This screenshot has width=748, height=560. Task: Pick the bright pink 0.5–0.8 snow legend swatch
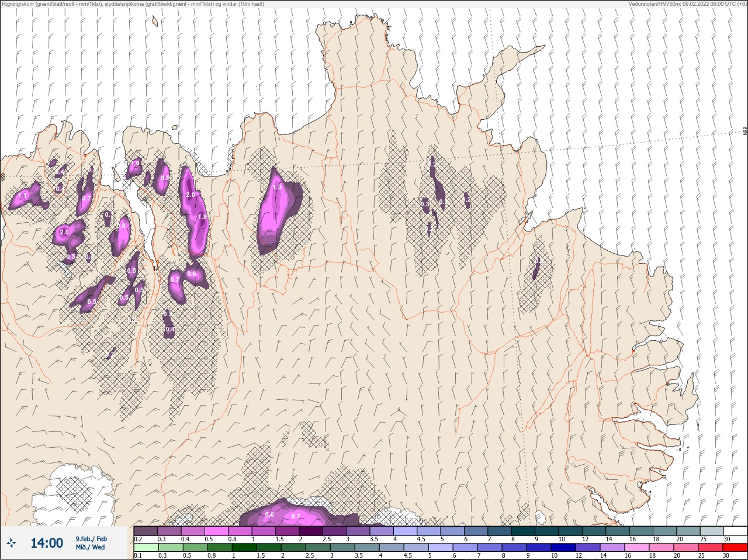[216, 531]
